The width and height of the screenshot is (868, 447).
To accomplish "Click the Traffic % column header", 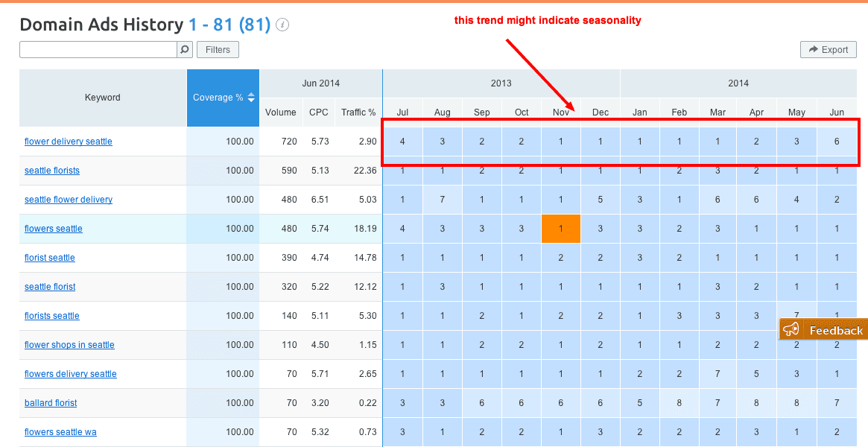I will tap(358, 112).
